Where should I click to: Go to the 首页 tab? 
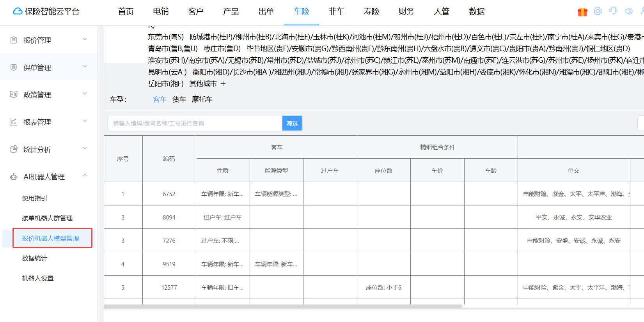[x=126, y=12]
